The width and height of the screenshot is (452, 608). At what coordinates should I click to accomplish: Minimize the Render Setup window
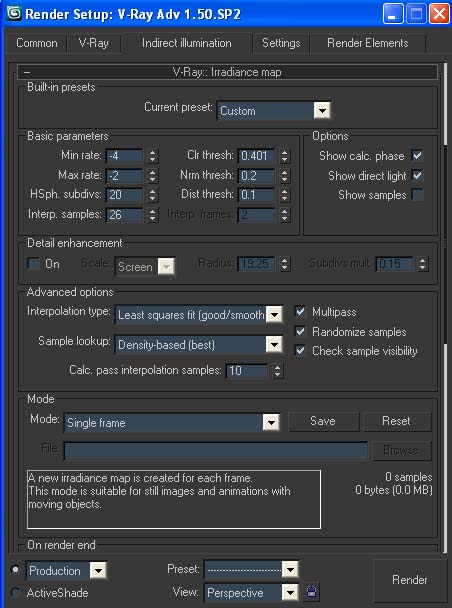393,14
